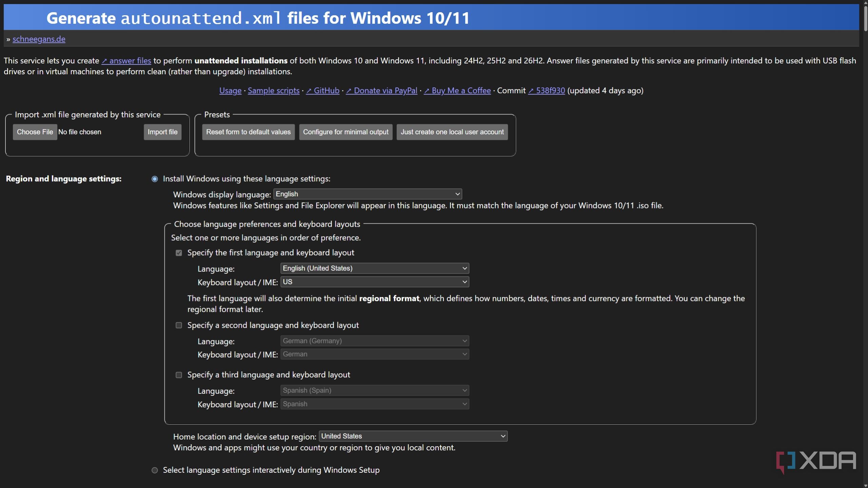The height and width of the screenshot is (488, 868).
Task: Click the page title heading
Action: (258, 18)
